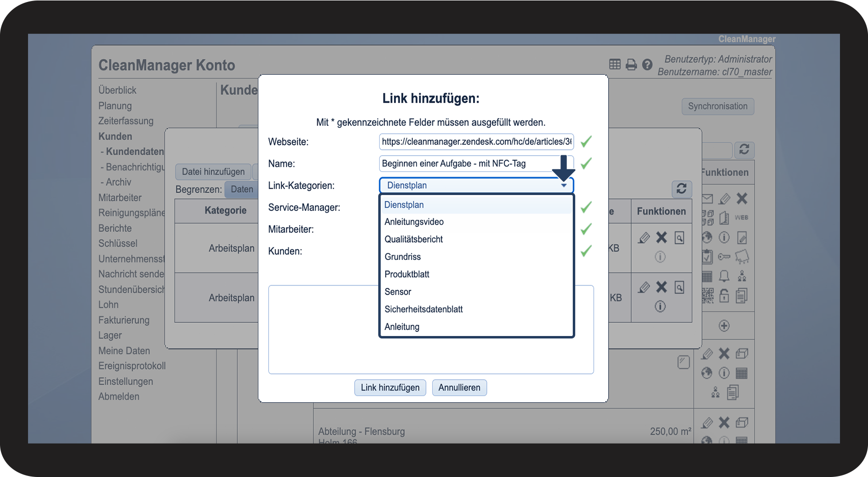Screen dimensions: 868x477
Task: Click into the Webseite URL field
Action: coord(476,142)
